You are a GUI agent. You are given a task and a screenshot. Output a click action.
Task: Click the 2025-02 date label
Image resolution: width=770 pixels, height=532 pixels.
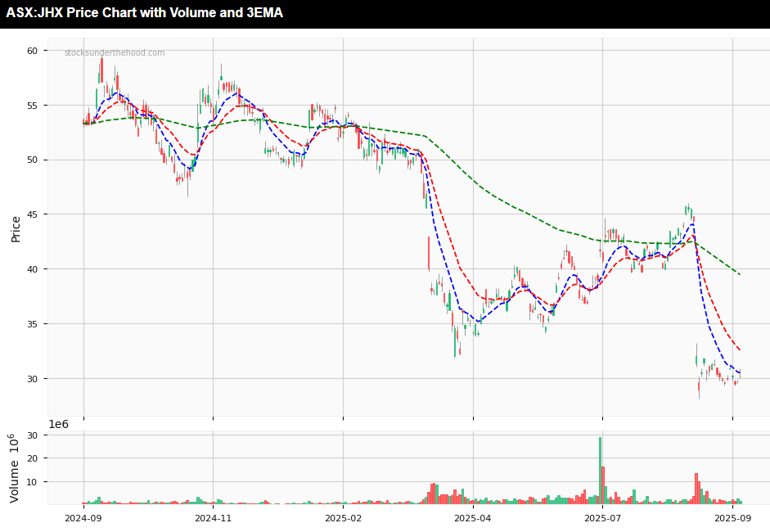coord(343,518)
